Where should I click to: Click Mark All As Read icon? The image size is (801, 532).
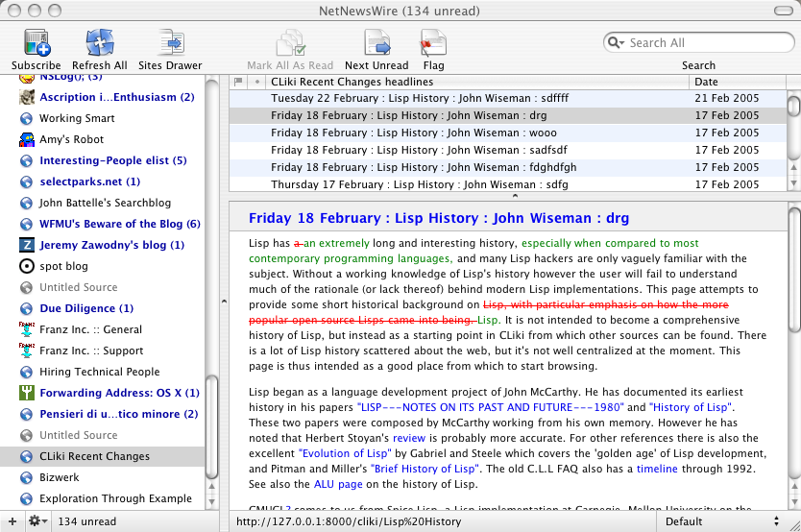pyautogui.click(x=290, y=43)
